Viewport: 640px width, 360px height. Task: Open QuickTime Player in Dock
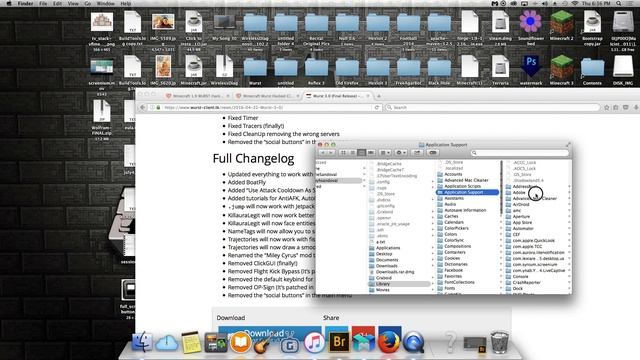pos(413,342)
